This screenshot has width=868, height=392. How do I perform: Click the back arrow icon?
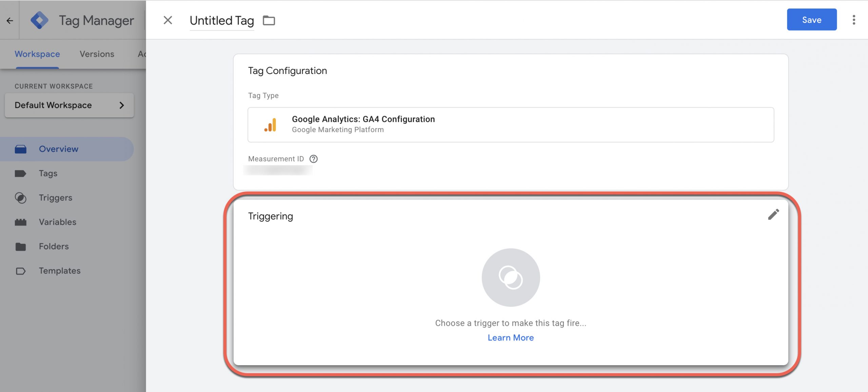10,21
